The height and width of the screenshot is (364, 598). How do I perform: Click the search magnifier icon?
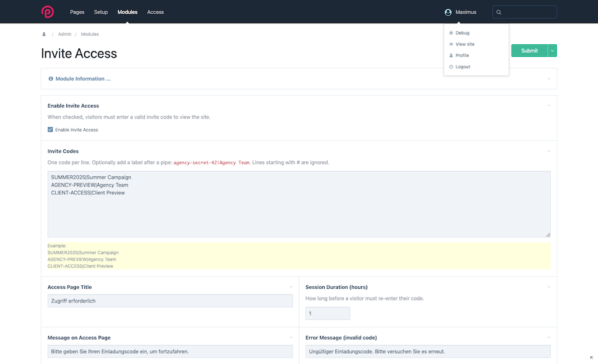click(x=499, y=12)
